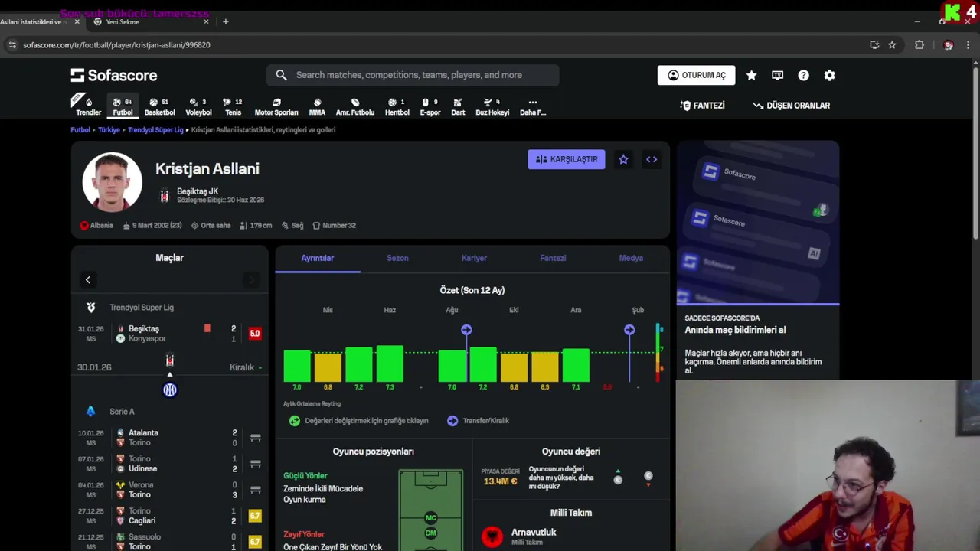The height and width of the screenshot is (551, 980).
Task: Open Torino vs Cagliari match row
Action: pos(169,516)
